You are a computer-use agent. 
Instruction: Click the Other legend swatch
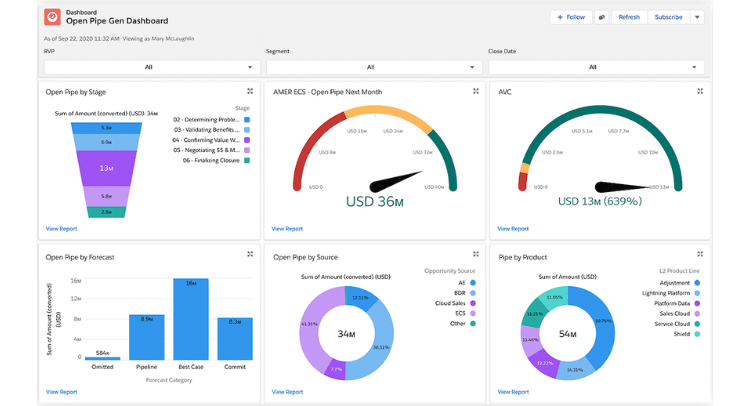(473, 324)
